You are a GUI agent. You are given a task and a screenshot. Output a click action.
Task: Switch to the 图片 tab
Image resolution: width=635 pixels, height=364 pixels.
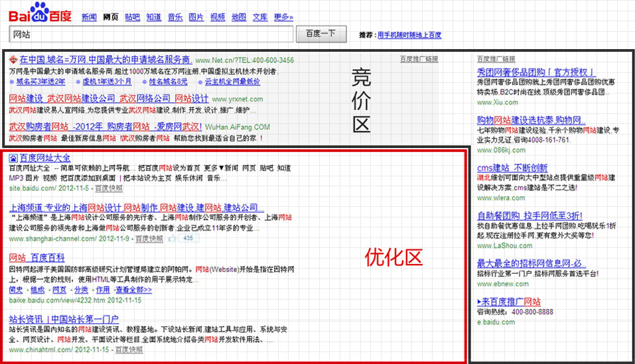(x=196, y=17)
